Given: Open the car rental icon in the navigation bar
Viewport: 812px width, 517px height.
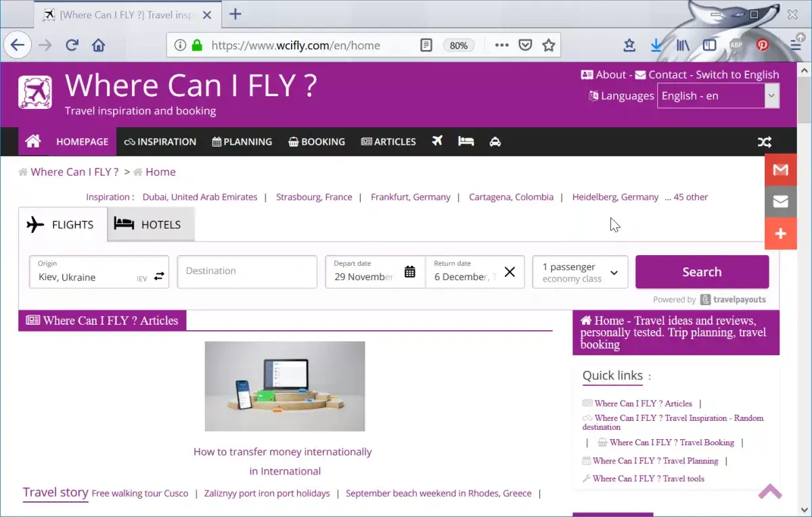Looking at the screenshot, I should [495, 141].
